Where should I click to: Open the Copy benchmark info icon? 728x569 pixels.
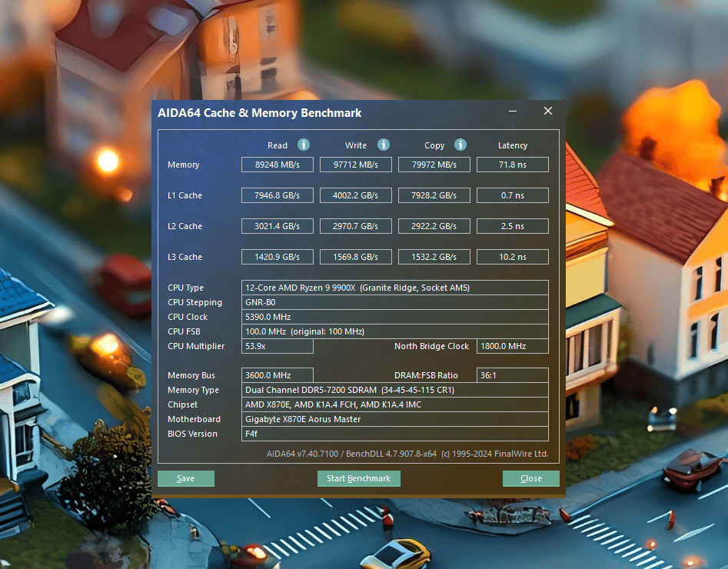tap(460, 145)
